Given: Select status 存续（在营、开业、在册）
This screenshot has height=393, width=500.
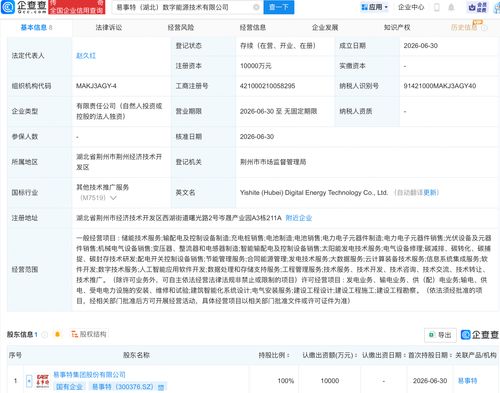Looking at the screenshot, I should 278,46.
